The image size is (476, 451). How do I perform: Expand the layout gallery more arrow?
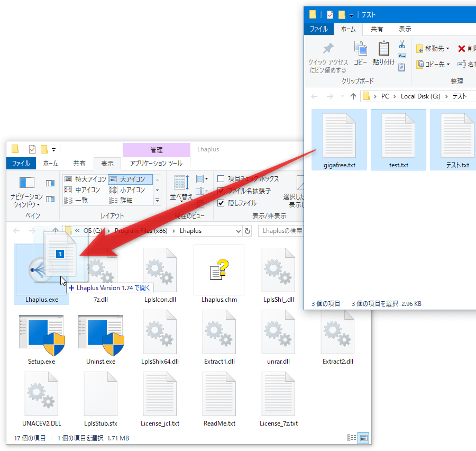(157, 200)
